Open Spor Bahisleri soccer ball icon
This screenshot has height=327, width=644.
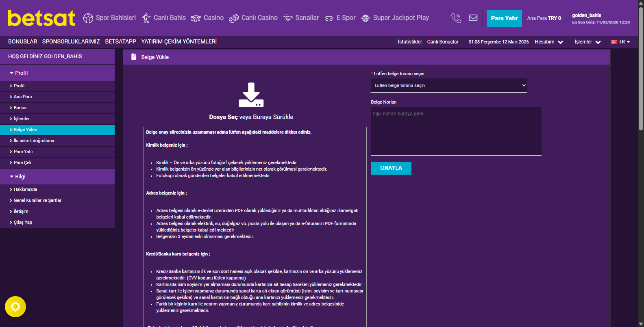(x=88, y=18)
